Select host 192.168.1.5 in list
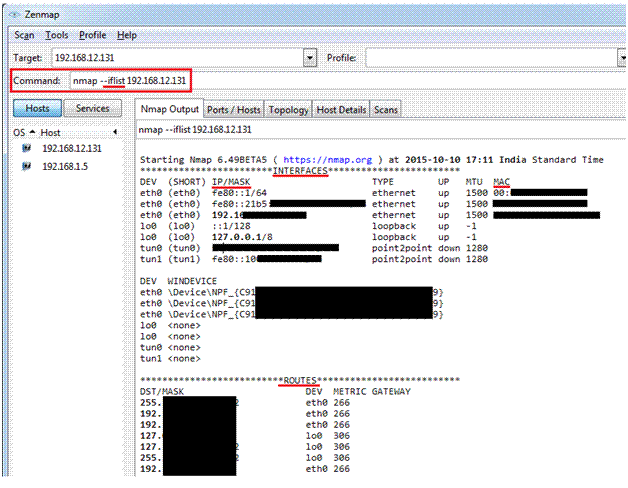The width and height of the screenshot is (628, 488). coord(65,166)
